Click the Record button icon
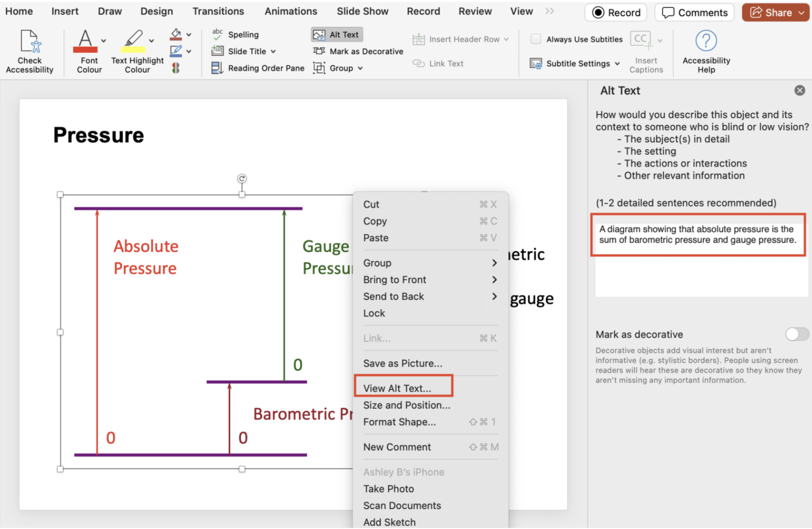 [599, 13]
